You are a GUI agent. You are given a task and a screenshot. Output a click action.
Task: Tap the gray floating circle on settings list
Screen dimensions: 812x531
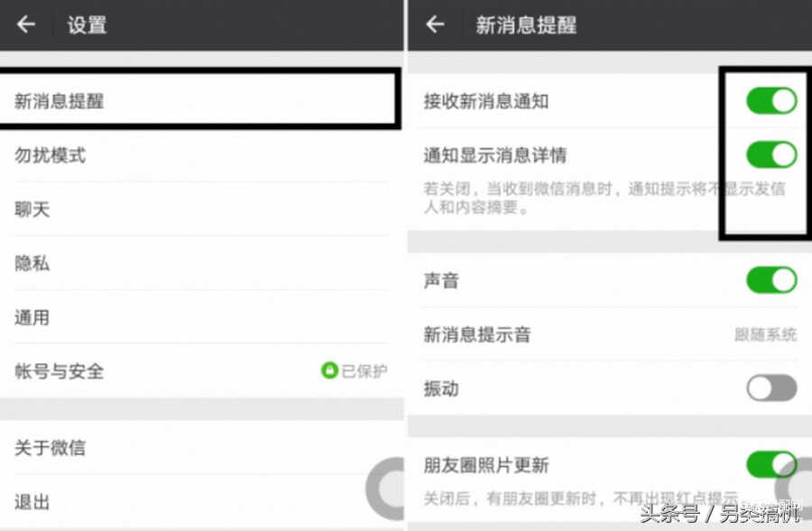[385, 489]
